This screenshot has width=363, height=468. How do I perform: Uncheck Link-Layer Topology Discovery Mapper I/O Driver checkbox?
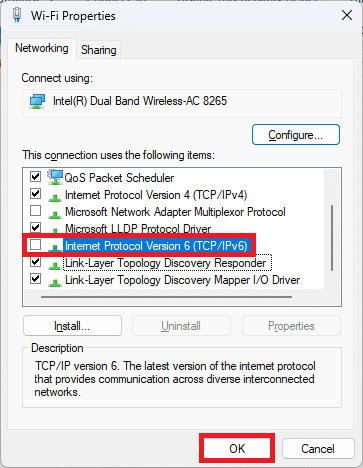tap(35, 279)
